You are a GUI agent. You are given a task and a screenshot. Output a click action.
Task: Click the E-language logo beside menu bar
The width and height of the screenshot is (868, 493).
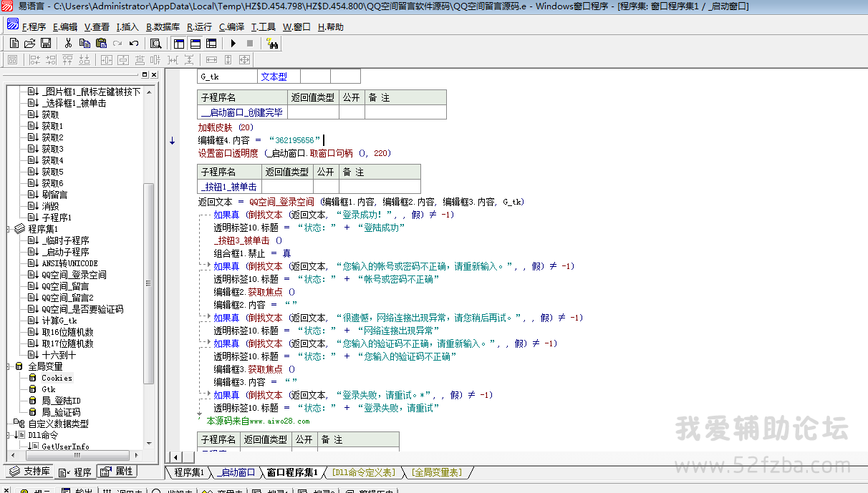13,24
